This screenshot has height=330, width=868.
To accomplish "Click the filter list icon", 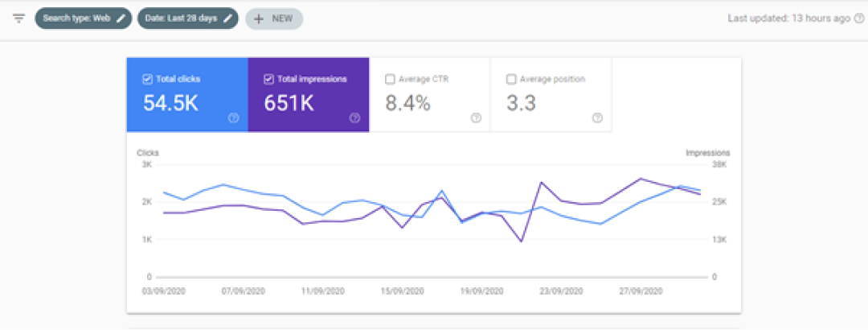I will [x=18, y=19].
